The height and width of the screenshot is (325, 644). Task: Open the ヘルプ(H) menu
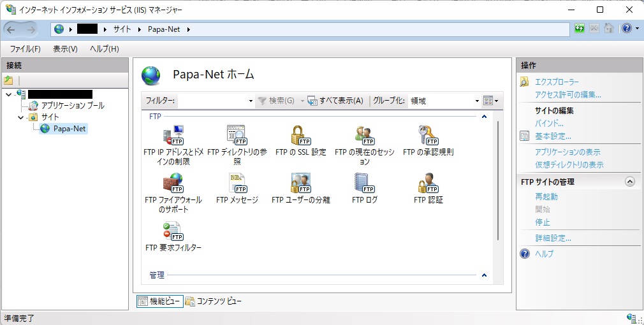[x=105, y=49]
